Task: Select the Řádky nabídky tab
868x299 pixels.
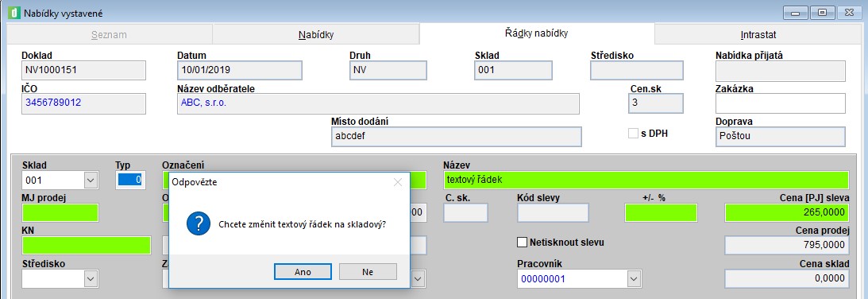Action: [x=536, y=33]
